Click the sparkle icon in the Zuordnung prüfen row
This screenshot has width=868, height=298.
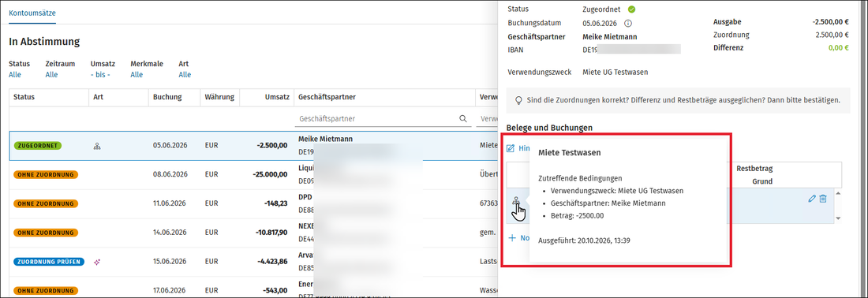[97, 262]
